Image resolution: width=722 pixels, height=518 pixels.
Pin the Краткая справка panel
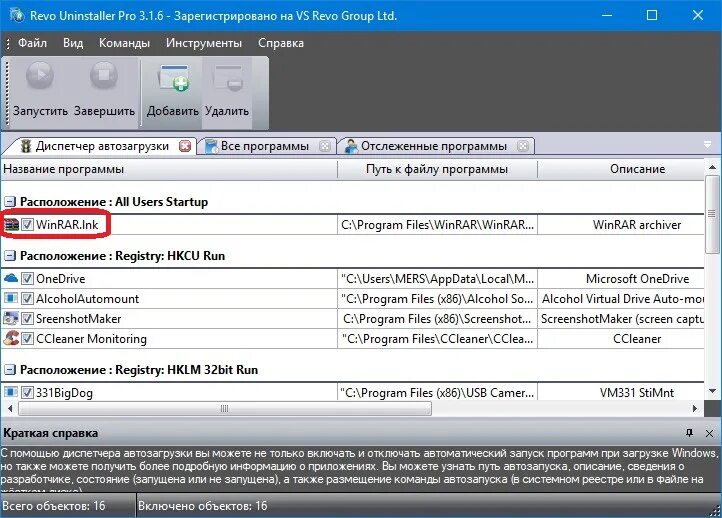pyautogui.click(x=689, y=433)
